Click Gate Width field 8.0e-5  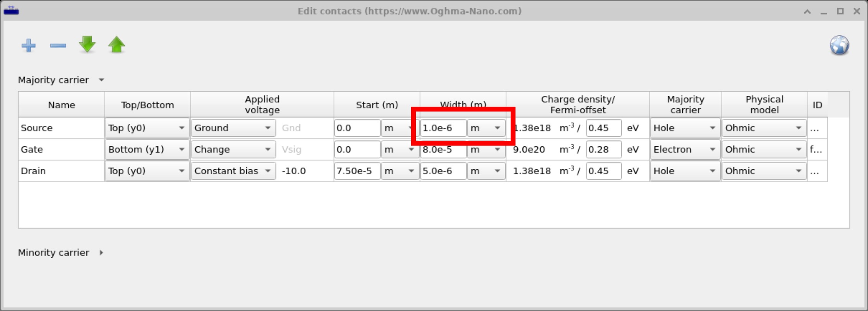pos(443,149)
